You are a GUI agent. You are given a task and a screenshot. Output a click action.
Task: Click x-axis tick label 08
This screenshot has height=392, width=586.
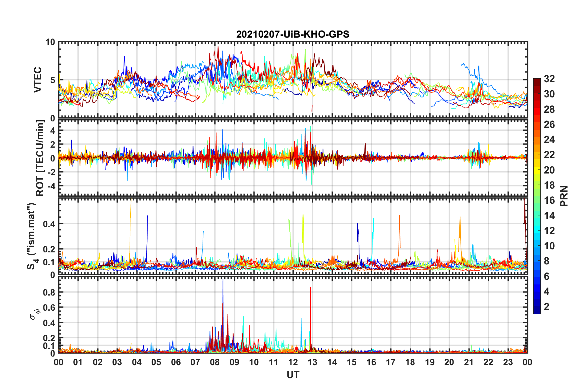click(x=215, y=362)
